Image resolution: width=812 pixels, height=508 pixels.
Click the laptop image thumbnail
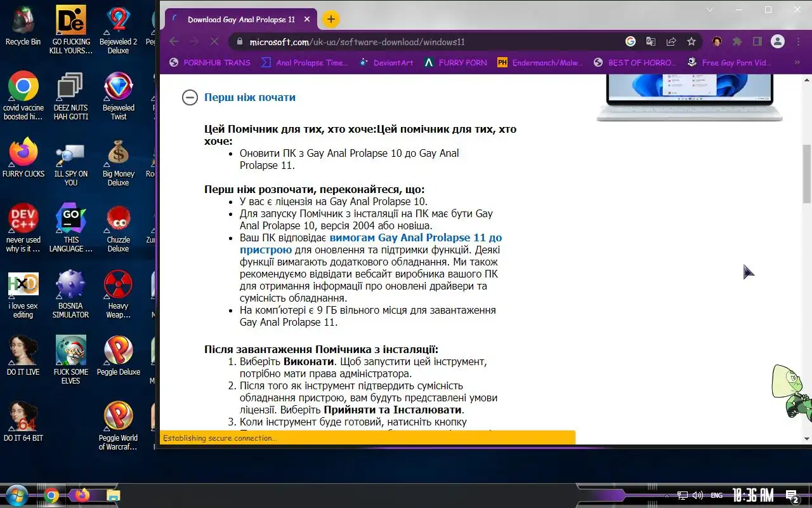[x=690, y=97]
